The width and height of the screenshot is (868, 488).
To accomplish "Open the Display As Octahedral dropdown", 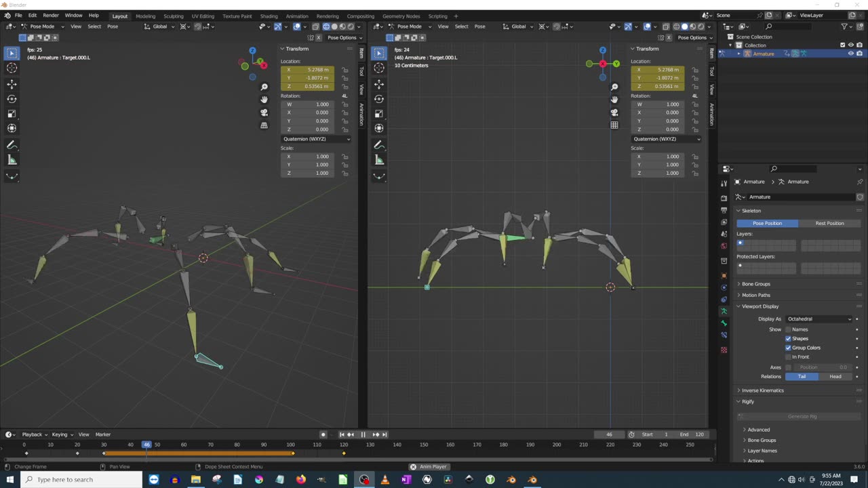I will click(819, 319).
